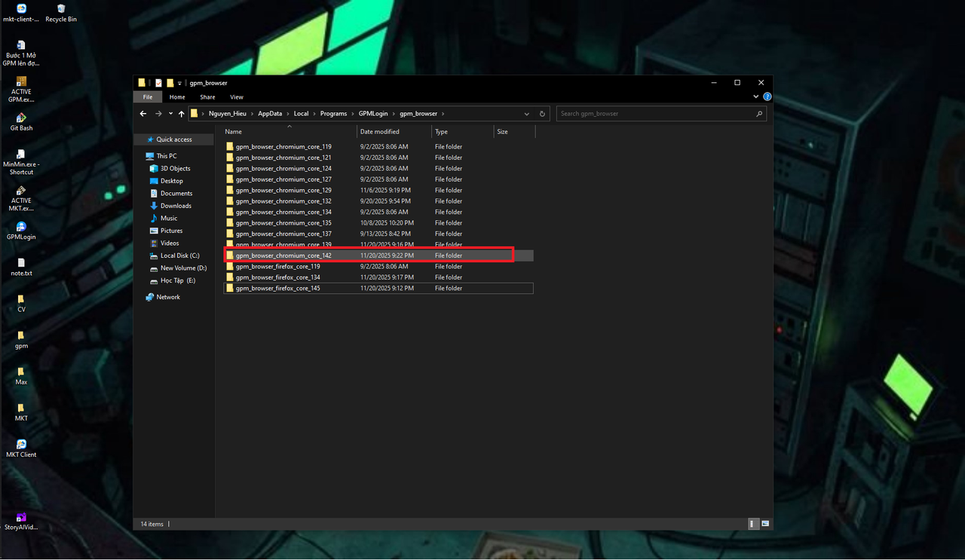Viewport: 965px width, 560px height.
Task: Refresh the gpm_browser folder view
Action: [x=542, y=114]
